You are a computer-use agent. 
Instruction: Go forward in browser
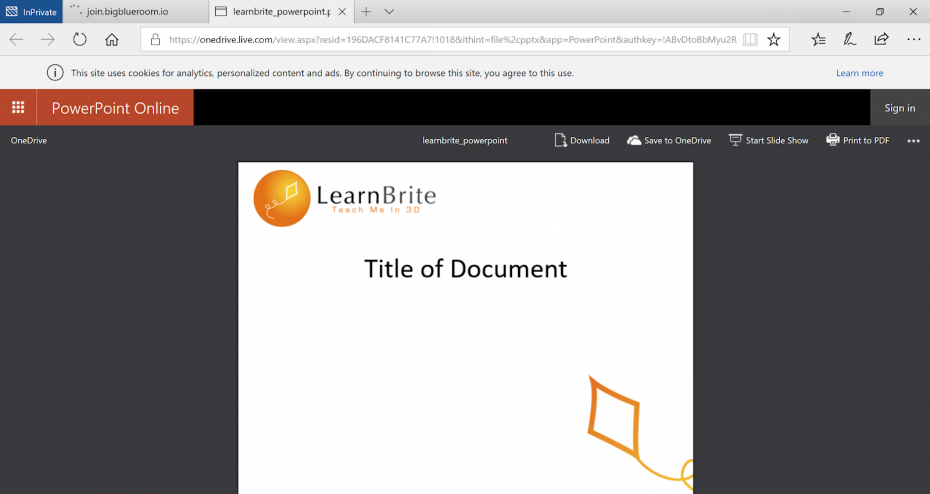[x=47, y=40]
